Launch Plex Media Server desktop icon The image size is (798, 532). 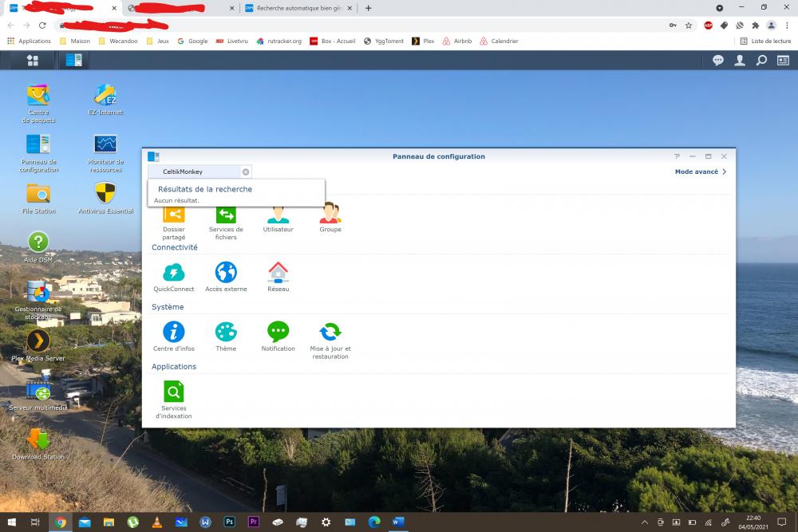click(38, 346)
